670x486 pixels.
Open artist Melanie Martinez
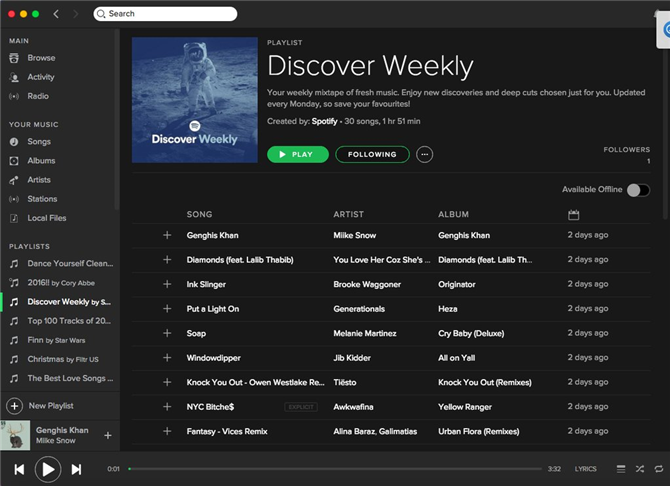tap(365, 333)
